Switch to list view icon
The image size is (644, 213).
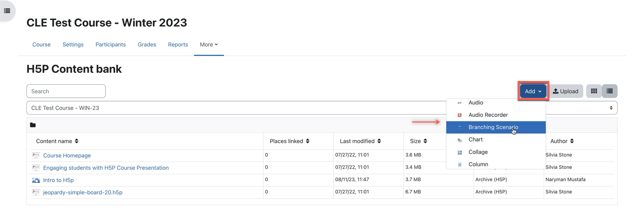click(610, 91)
